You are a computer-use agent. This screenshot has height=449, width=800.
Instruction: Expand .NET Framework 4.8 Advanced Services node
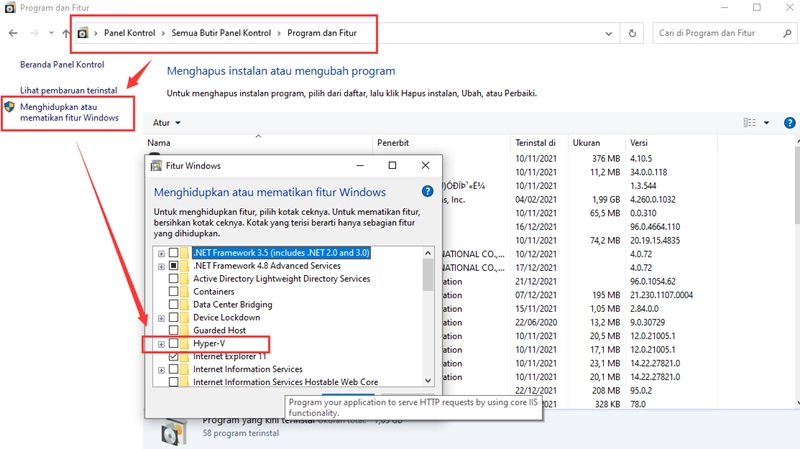(161, 266)
